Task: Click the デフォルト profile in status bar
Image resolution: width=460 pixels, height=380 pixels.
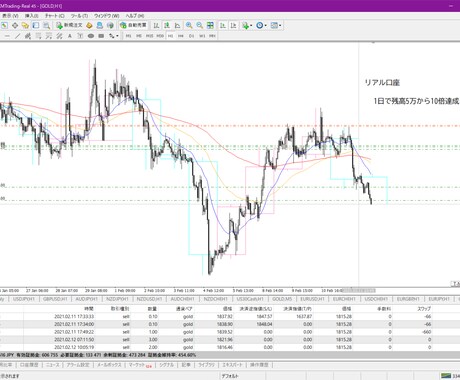Action: pos(230,376)
